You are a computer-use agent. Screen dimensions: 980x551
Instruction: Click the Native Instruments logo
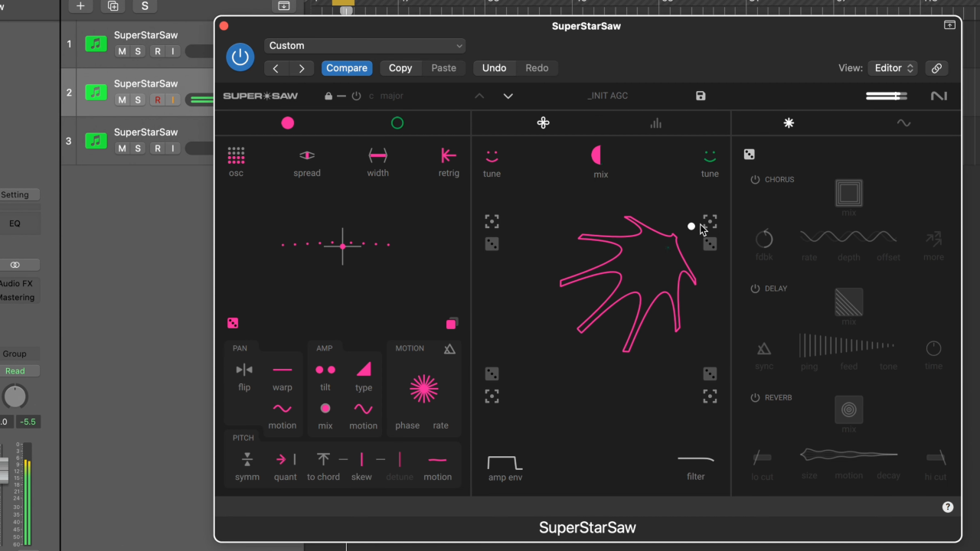click(939, 96)
